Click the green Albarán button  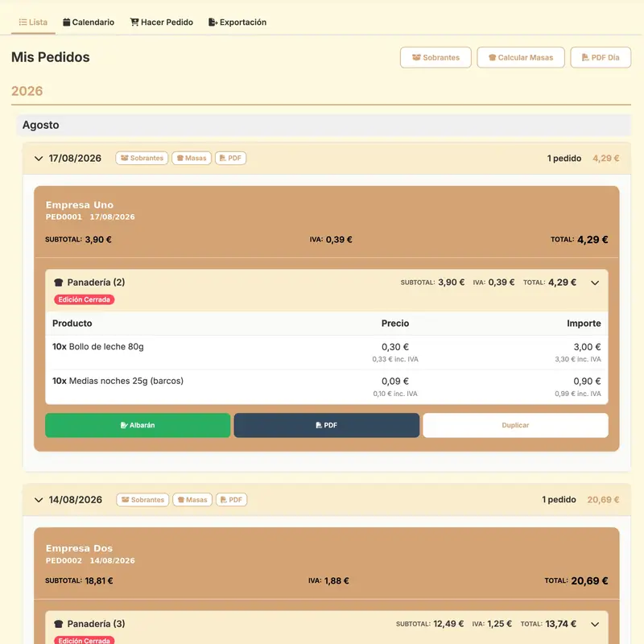(138, 425)
